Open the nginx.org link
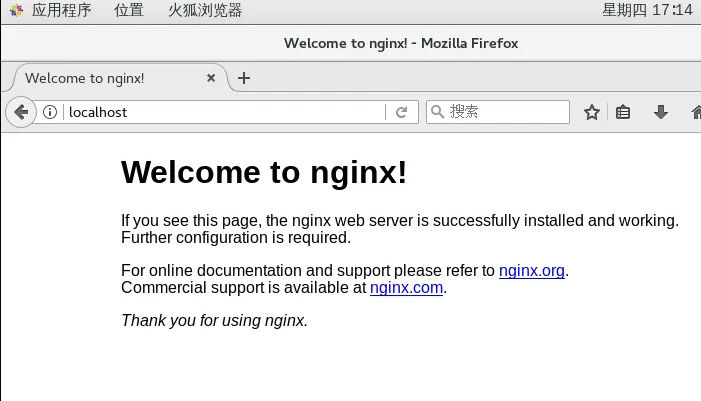 (x=532, y=270)
